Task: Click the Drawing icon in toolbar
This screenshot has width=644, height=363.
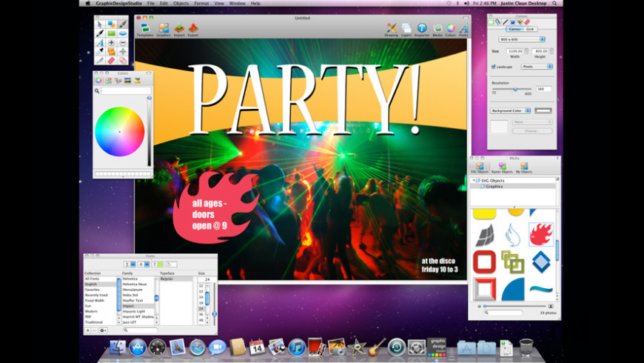Action: click(392, 29)
